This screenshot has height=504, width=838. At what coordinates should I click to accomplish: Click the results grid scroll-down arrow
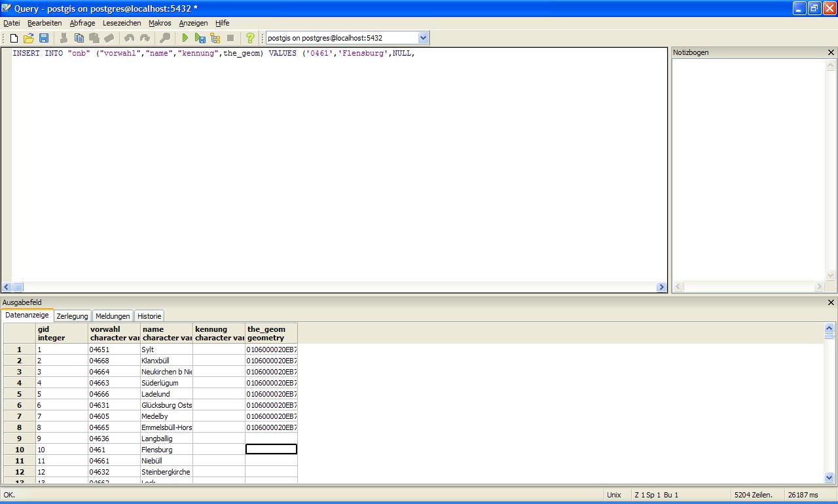[829, 478]
